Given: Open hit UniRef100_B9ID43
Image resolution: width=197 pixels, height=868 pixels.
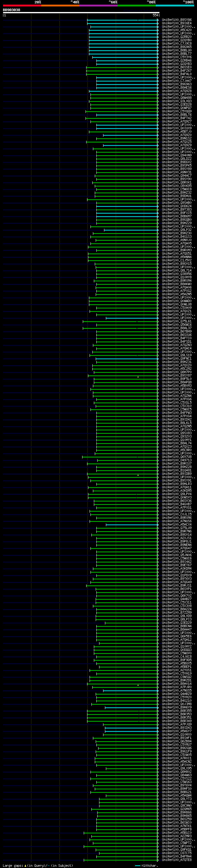Looking at the screenshot, I should click(x=177, y=728).
